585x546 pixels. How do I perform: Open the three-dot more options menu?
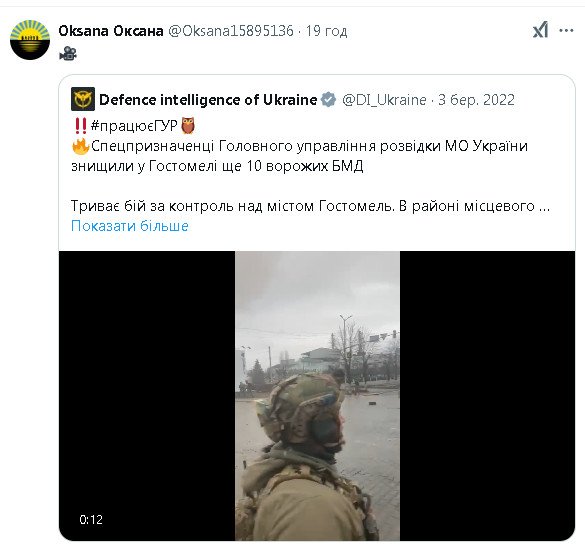pos(566,31)
